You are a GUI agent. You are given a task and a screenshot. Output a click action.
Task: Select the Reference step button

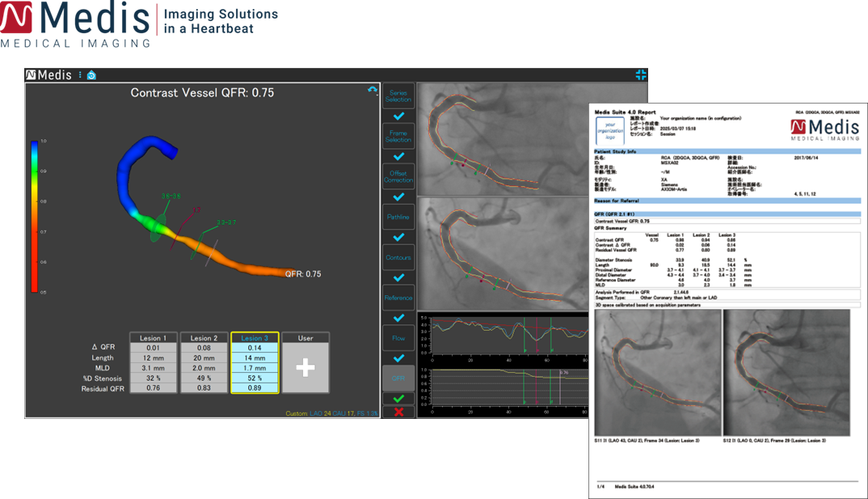click(398, 298)
